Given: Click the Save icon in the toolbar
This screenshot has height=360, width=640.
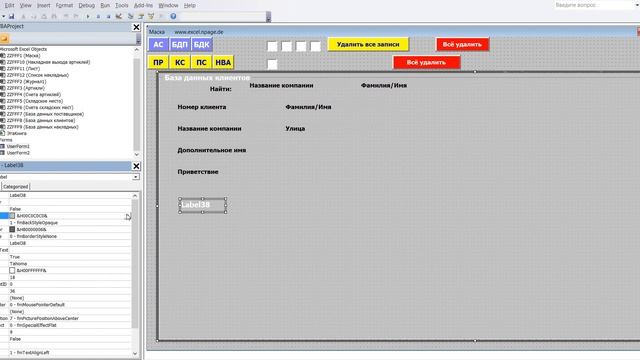Looking at the screenshot, I should click(x=11, y=16).
